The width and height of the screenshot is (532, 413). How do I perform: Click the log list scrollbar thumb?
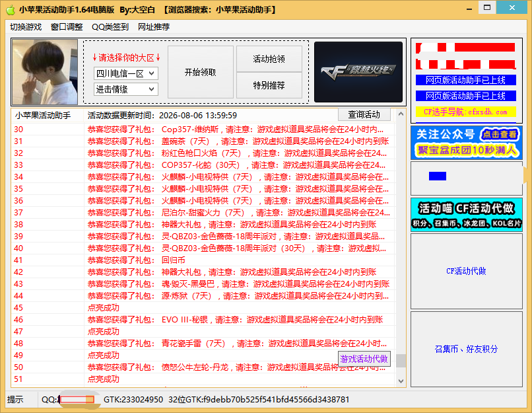coord(401,361)
